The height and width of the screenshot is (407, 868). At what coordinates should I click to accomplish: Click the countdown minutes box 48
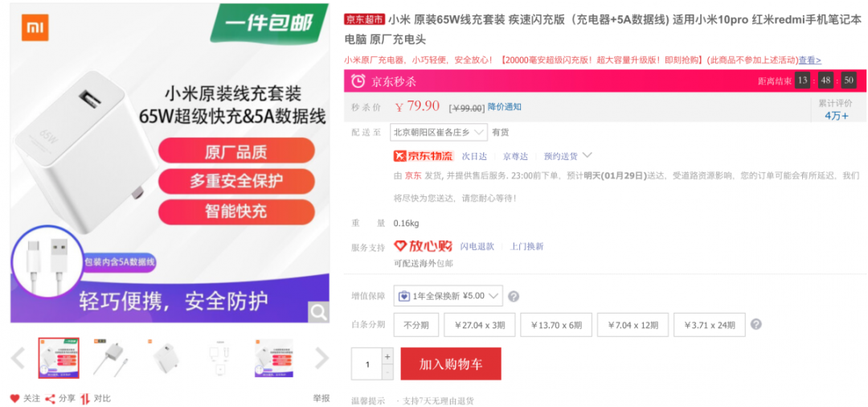pos(825,81)
